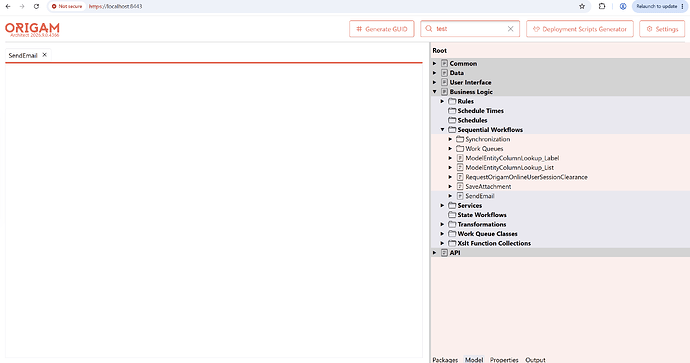Click the Schedule Times folder icon
Screen dimensions: 690x363
point(452,111)
